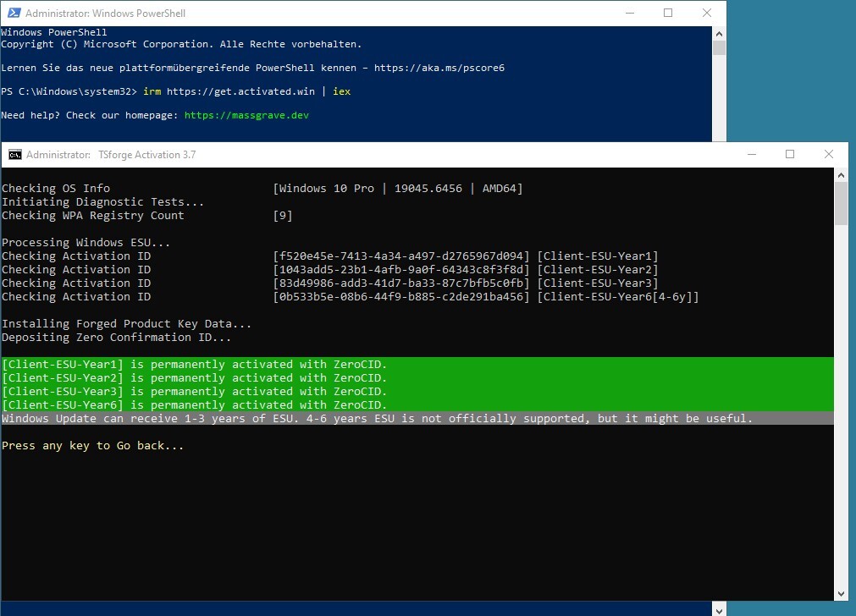Click the TSforge window vertical scrollbar thumb

point(841,204)
